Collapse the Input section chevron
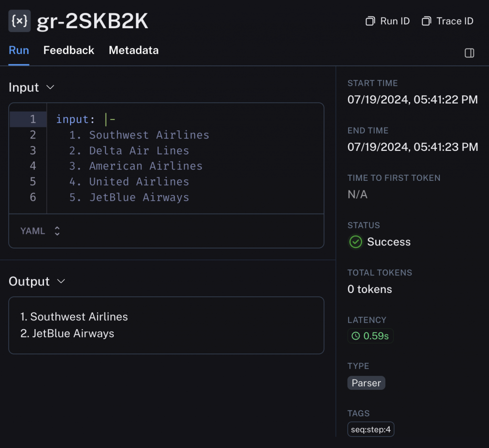The height and width of the screenshot is (448, 489). 50,87
